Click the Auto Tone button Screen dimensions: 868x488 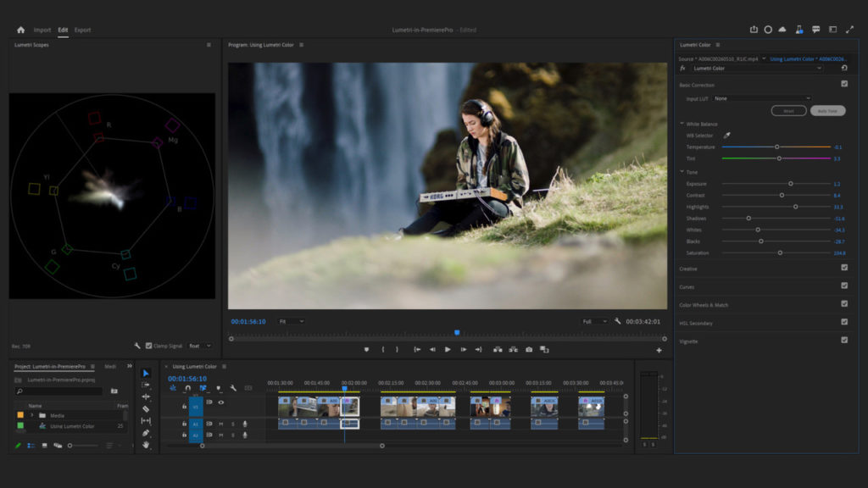tap(828, 111)
